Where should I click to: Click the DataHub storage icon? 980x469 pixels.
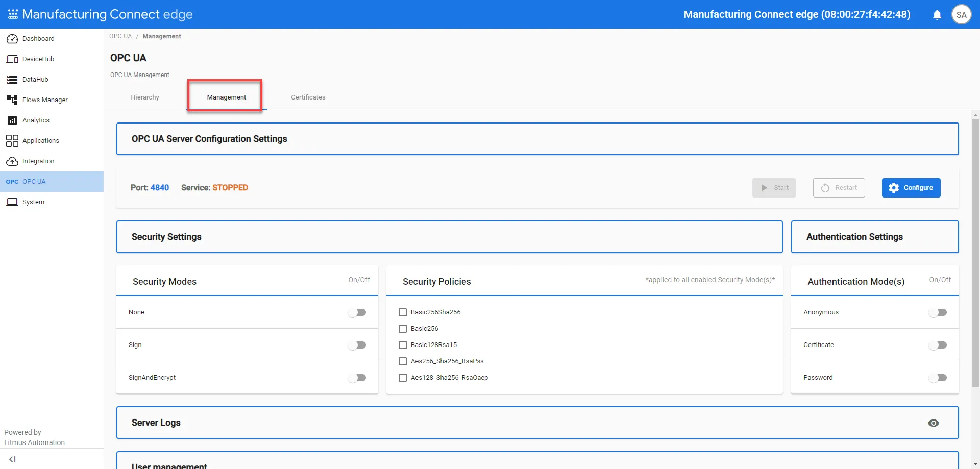click(x=12, y=80)
